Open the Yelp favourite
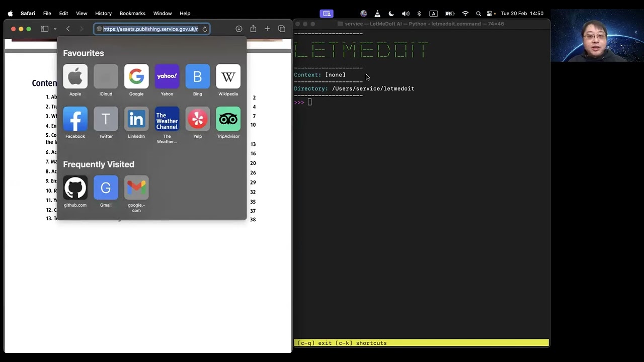Image resolution: width=644 pixels, height=362 pixels. (198, 119)
